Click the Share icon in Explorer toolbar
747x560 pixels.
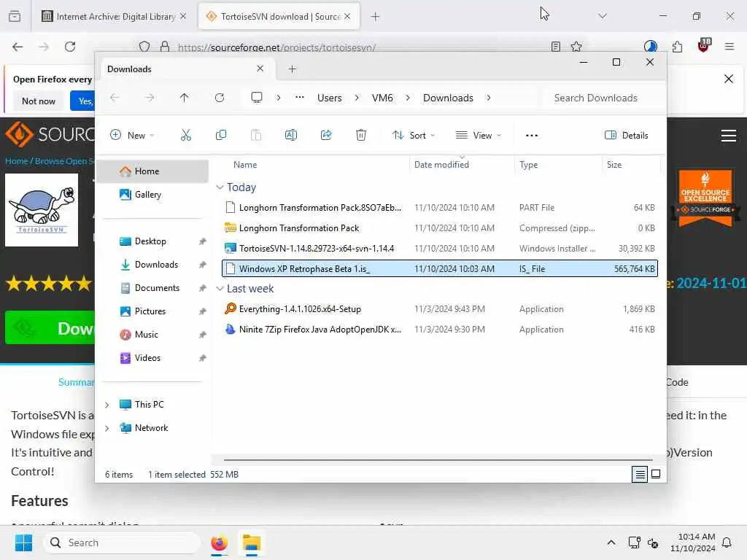click(x=326, y=135)
